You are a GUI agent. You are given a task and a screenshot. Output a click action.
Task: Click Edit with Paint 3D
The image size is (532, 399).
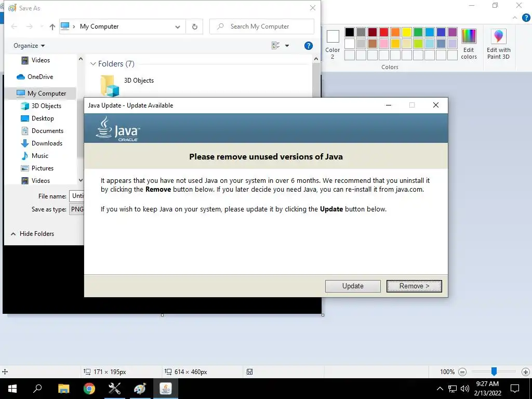click(x=498, y=45)
